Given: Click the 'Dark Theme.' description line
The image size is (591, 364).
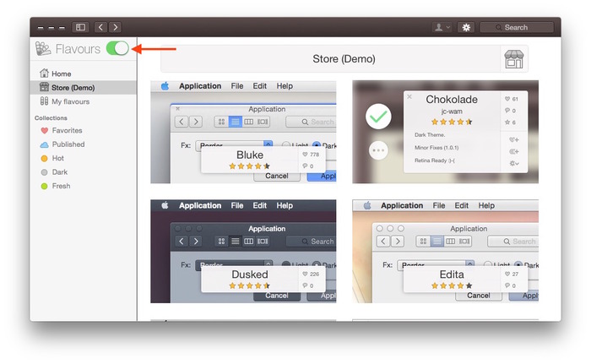Looking at the screenshot, I should (430, 134).
